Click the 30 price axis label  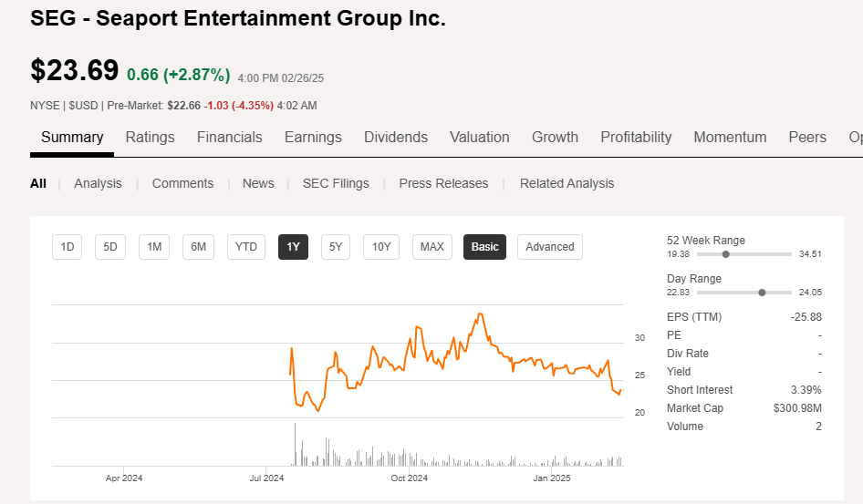point(639,338)
